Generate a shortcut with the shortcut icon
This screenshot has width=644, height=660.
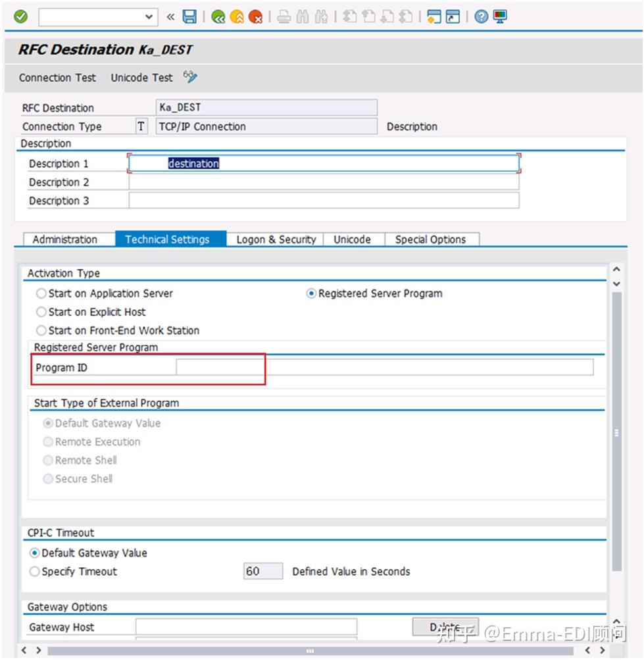coord(453,17)
